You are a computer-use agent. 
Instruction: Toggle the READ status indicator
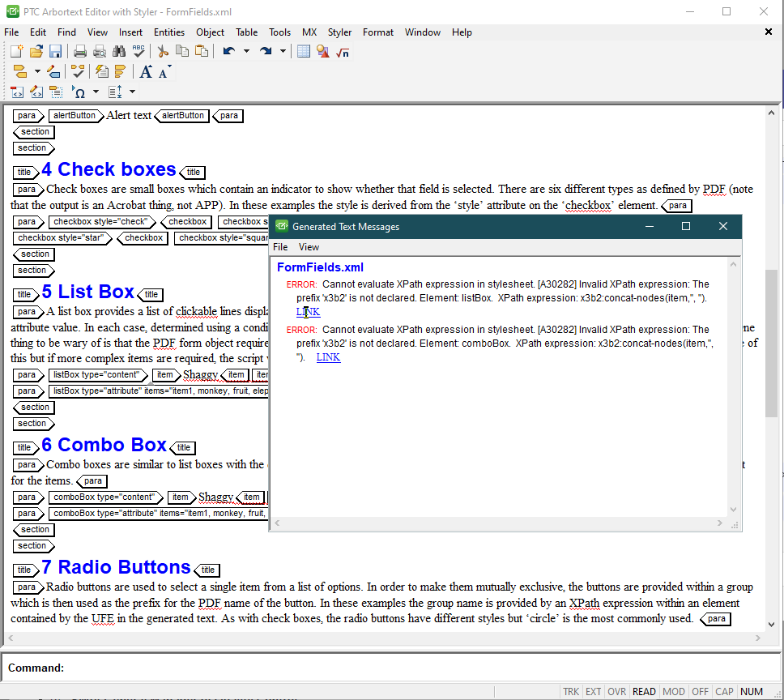644,691
